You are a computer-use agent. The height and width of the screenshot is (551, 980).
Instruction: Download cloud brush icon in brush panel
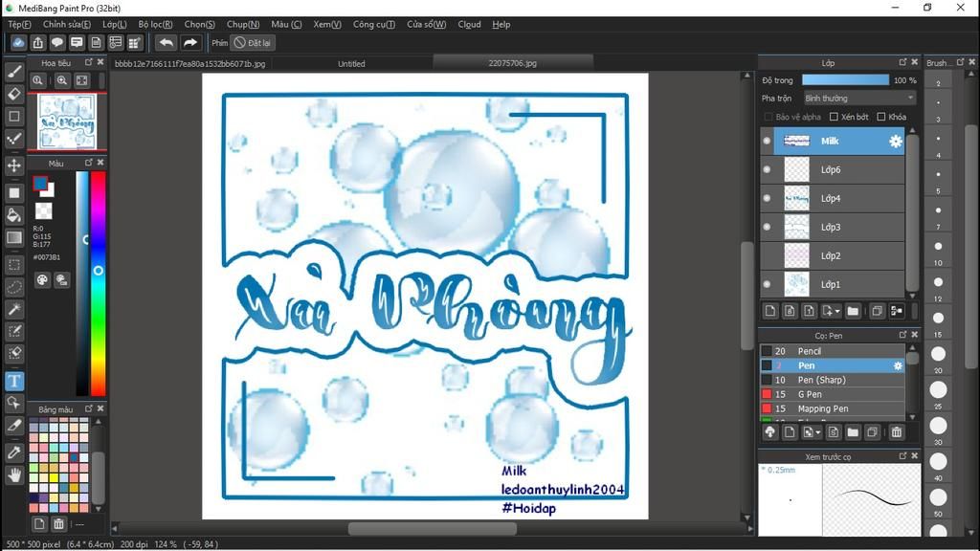770,431
